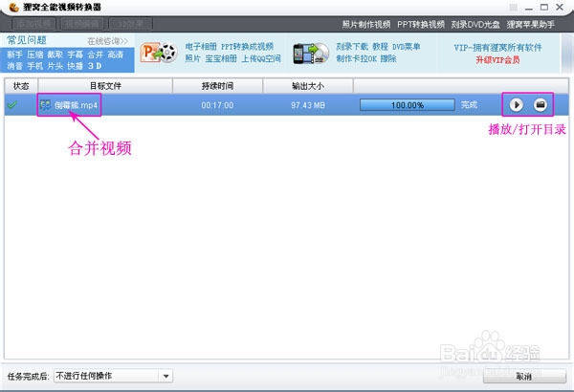Open the 字幕 help topic
Image resolution: width=574 pixels, height=392 pixels.
tap(75, 54)
